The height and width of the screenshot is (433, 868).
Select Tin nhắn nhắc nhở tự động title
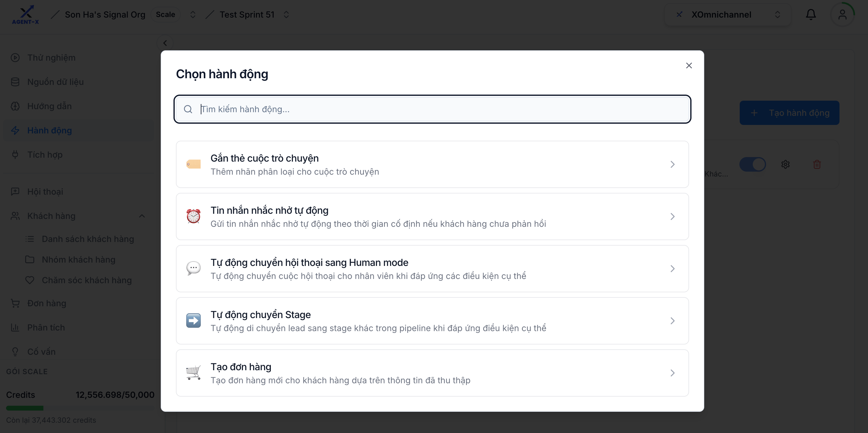pos(269,210)
